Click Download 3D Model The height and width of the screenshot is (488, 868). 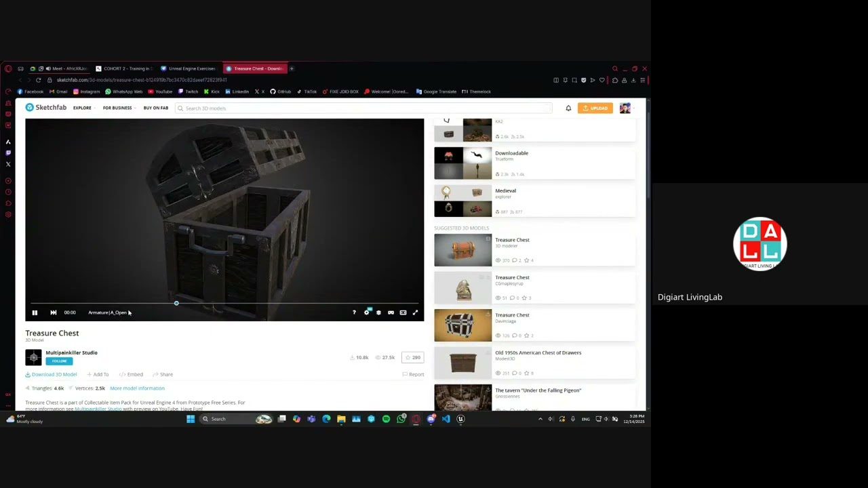coord(51,374)
